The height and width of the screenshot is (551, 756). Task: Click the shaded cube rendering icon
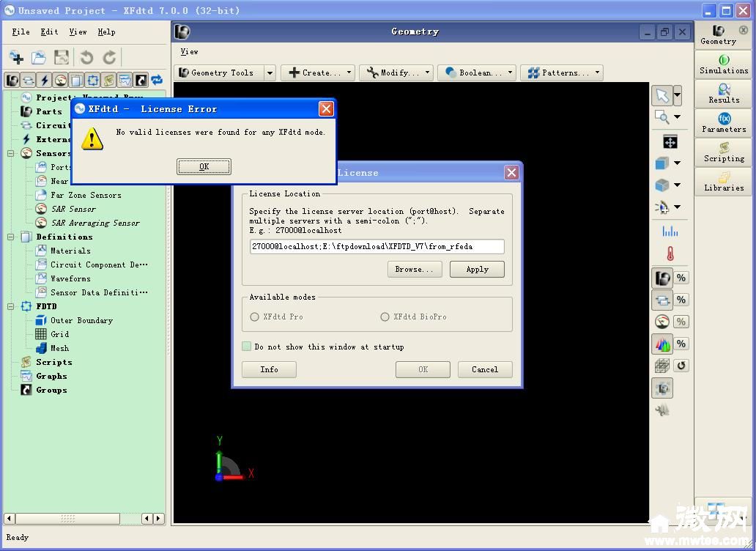coord(662,185)
